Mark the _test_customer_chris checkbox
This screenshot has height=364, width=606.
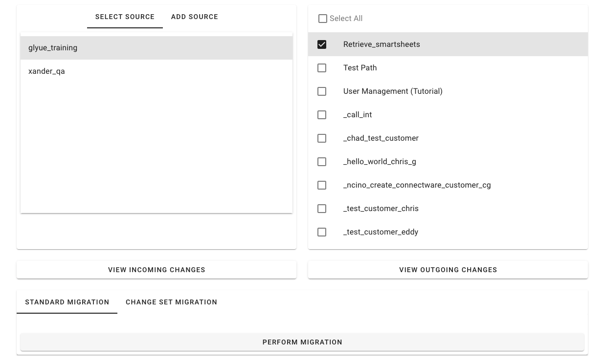[322, 209]
